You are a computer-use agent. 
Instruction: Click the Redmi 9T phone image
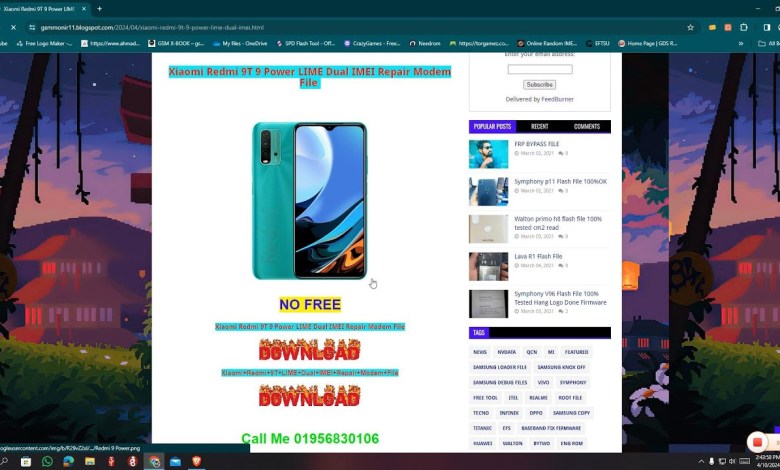pyautogui.click(x=309, y=200)
